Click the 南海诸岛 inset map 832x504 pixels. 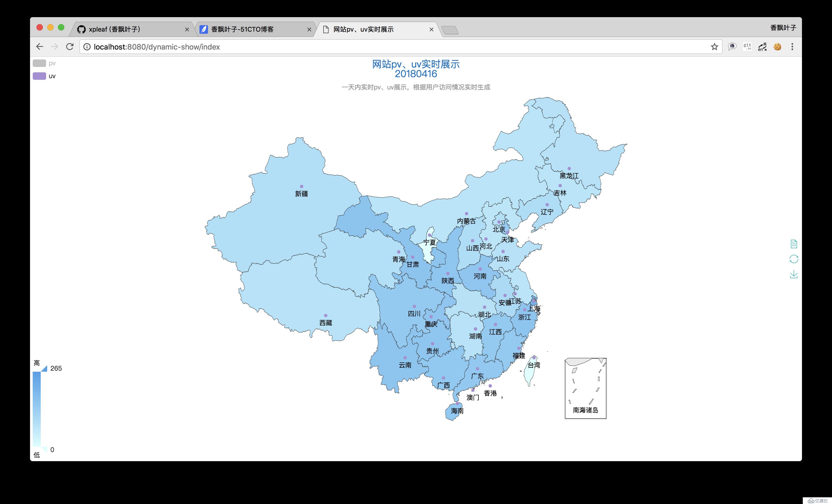point(584,386)
